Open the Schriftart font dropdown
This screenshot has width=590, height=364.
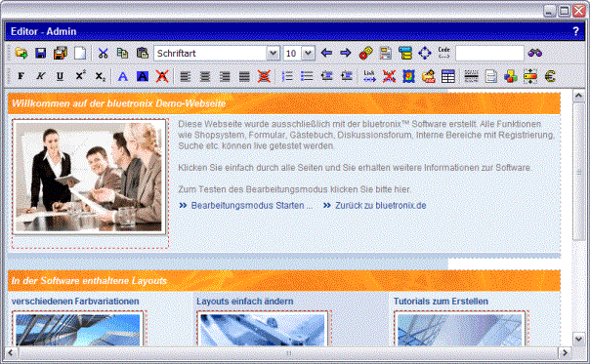click(216, 53)
